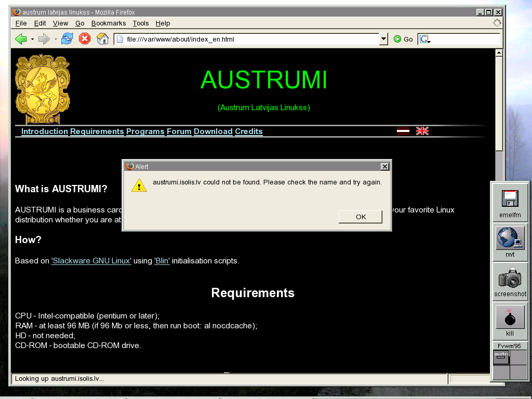Click the Firefox Back arrow button
532x399 pixels.
[21, 39]
